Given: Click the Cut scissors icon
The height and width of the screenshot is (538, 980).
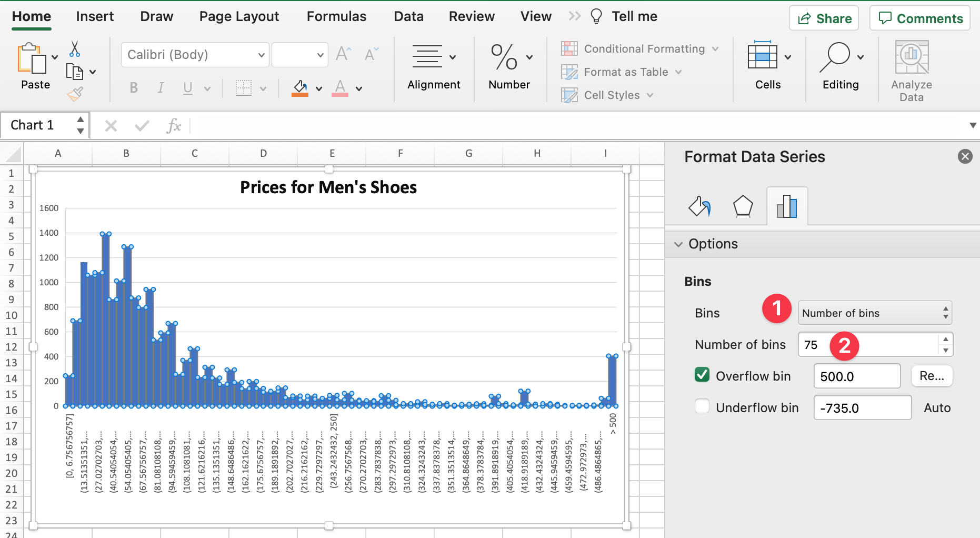Looking at the screenshot, I should click(75, 49).
